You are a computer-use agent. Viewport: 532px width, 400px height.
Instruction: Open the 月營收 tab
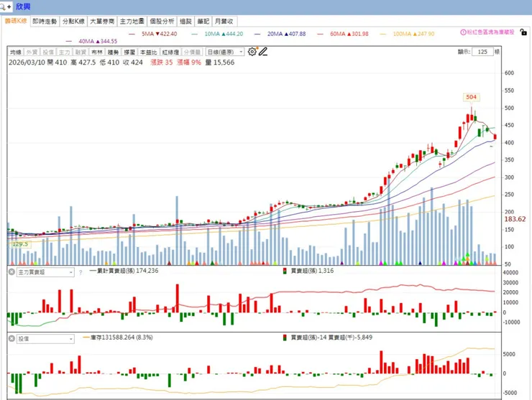coord(224,22)
